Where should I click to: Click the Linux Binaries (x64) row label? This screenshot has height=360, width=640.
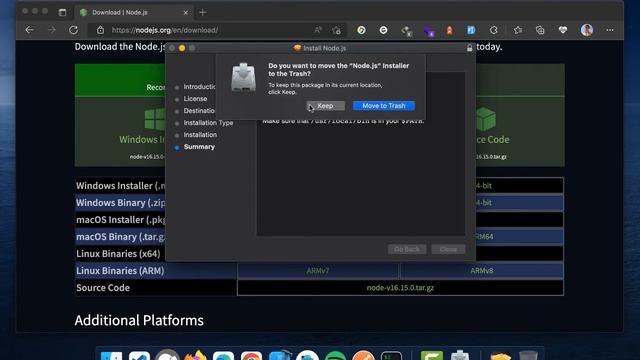118,254
